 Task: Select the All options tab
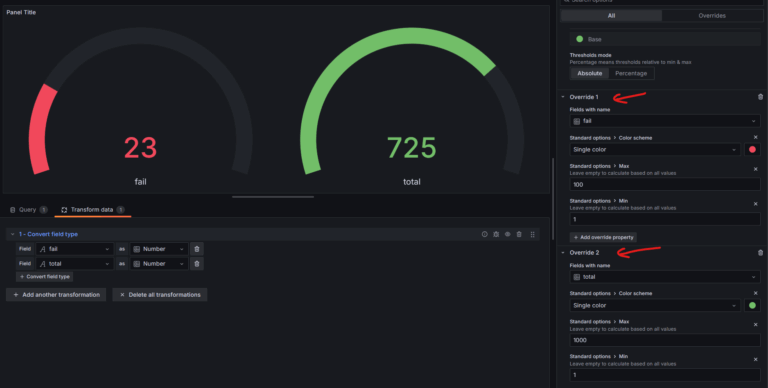click(611, 16)
